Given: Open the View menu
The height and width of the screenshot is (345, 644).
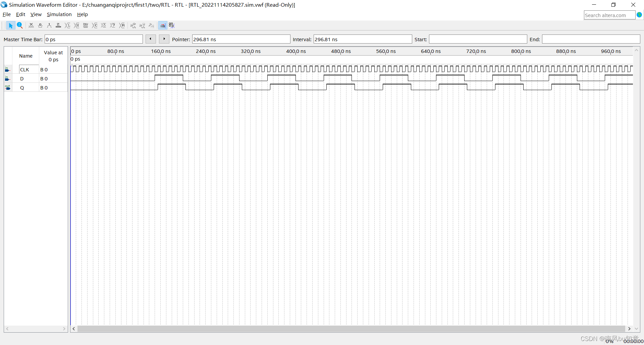Looking at the screenshot, I should click(36, 14).
